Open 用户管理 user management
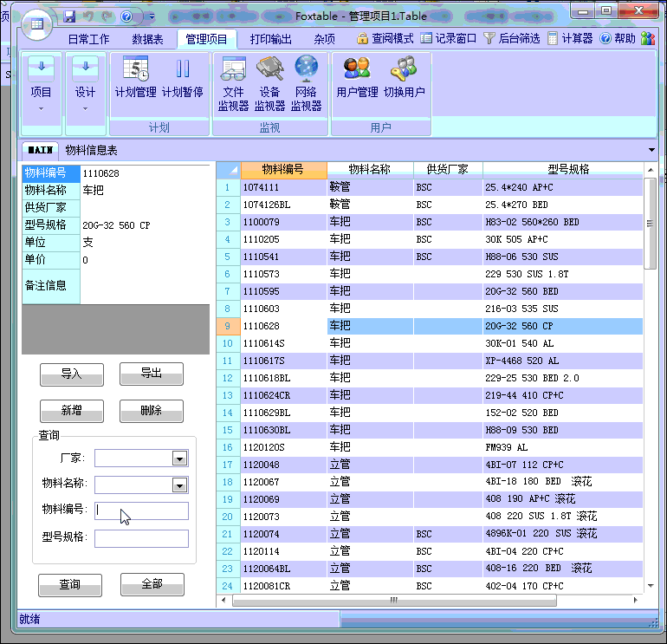Image resolution: width=667 pixels, height=644 pixels. (x=357, y=76)
